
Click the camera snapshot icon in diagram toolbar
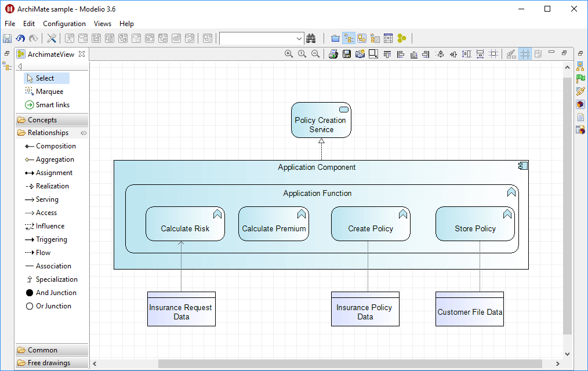pyautogui.click(x=360, y=54)
